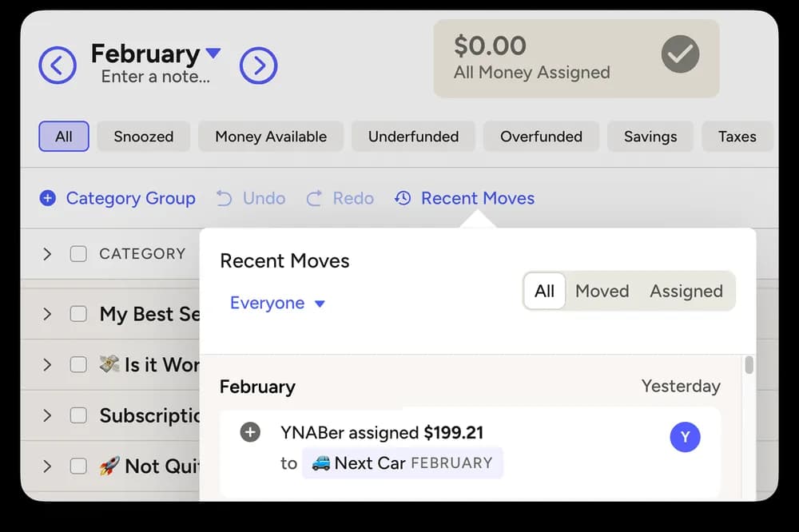Screen dimensions: 799x532
Task: Expand all via CATEGORY header chevron
Action: 47,254
